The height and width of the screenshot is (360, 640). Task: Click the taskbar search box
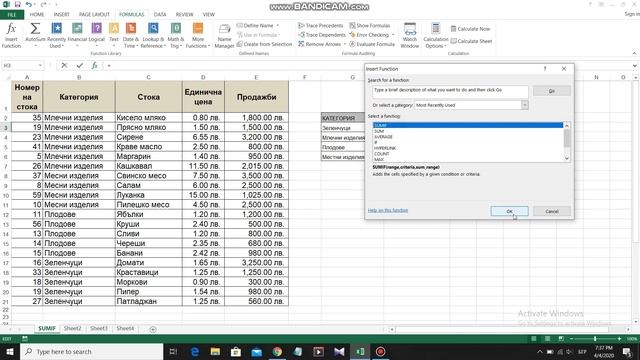(x=91, y=351)
